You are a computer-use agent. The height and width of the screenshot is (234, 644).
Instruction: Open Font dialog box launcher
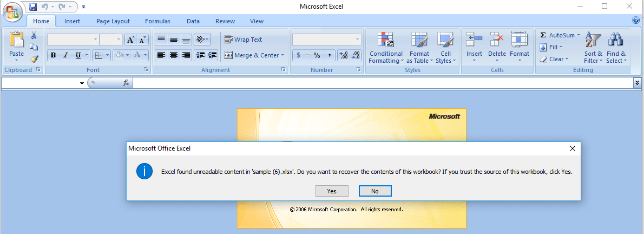tap(146, 70)
